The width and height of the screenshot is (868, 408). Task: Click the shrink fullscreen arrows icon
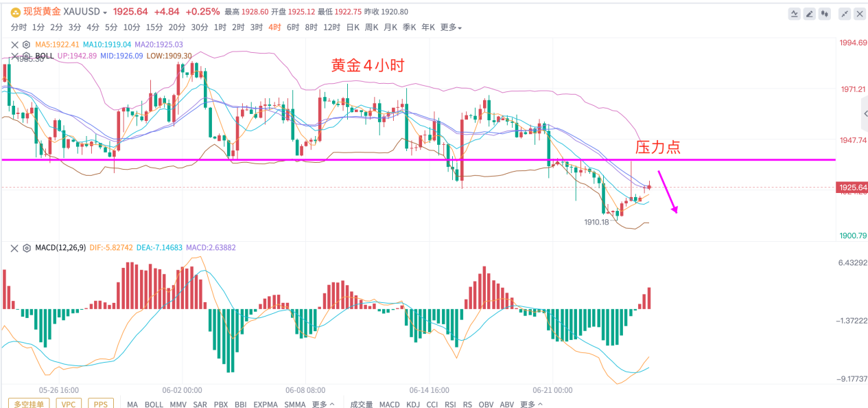coord(844,12)
